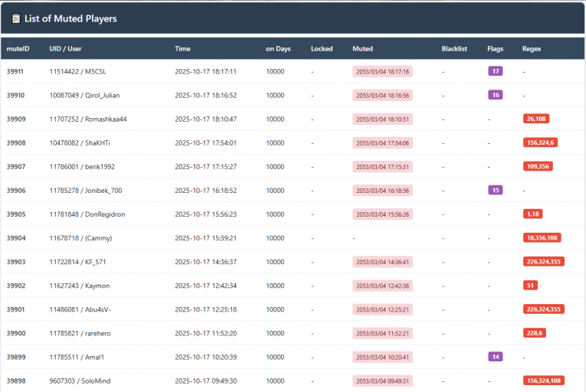Screen dimensions: 586x392
Task: Click muted date 2053/03/04 09:49:31
Action: click(x=382, y=381)
